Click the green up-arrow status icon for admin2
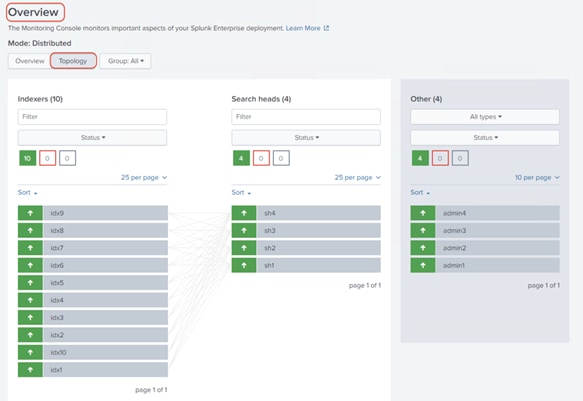The height and width of the screenshot is (401, 583). pyautogui.click(x=423, y=248)
